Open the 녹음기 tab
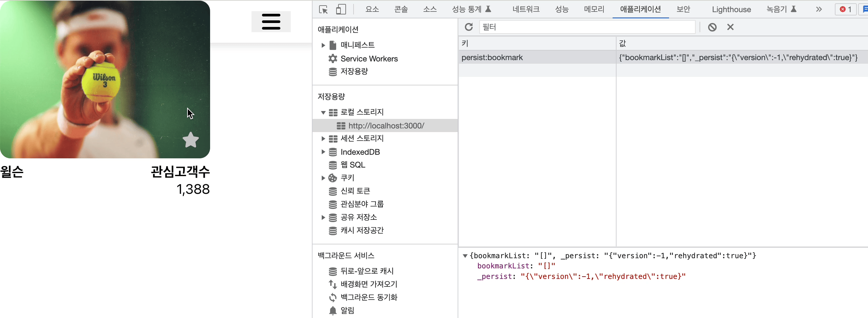The width and height of the screenshot is (868, 318). [781, 10]
